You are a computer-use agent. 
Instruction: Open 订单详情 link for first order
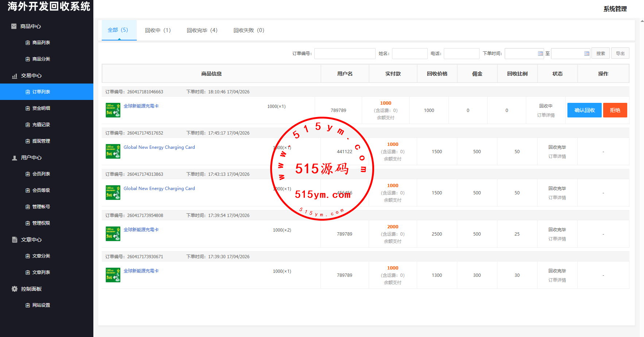tap(546, 115)
